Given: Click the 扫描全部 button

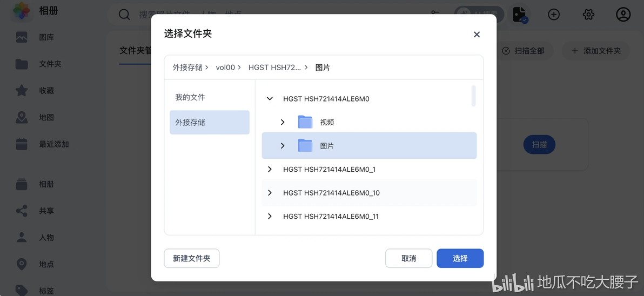Looking at the screenshot, I should (x=525, y=51).
